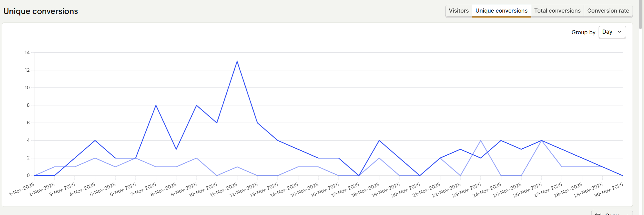
Task: Click the dark line dip on 8-Nov-2025
Action: [176, 149]
